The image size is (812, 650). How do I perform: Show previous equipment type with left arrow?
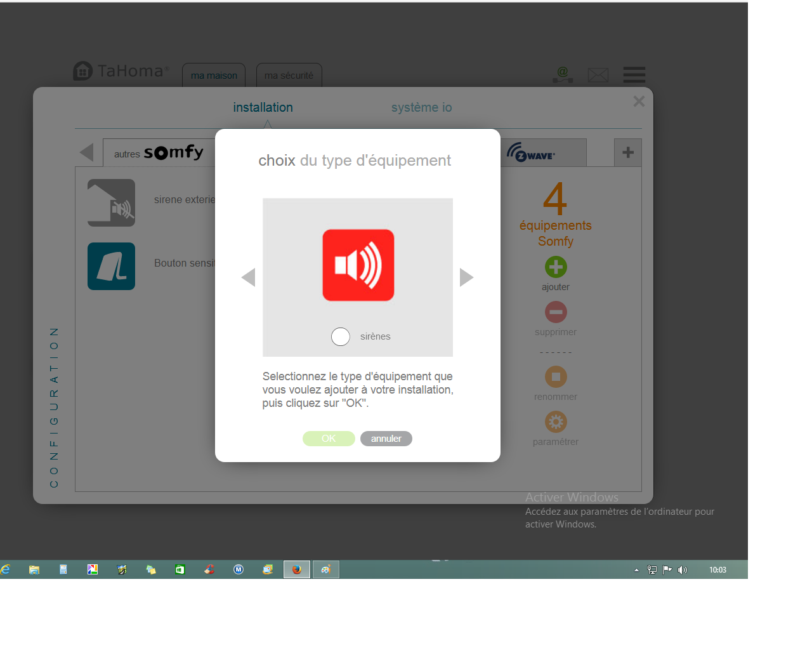(x=249, y=277)
